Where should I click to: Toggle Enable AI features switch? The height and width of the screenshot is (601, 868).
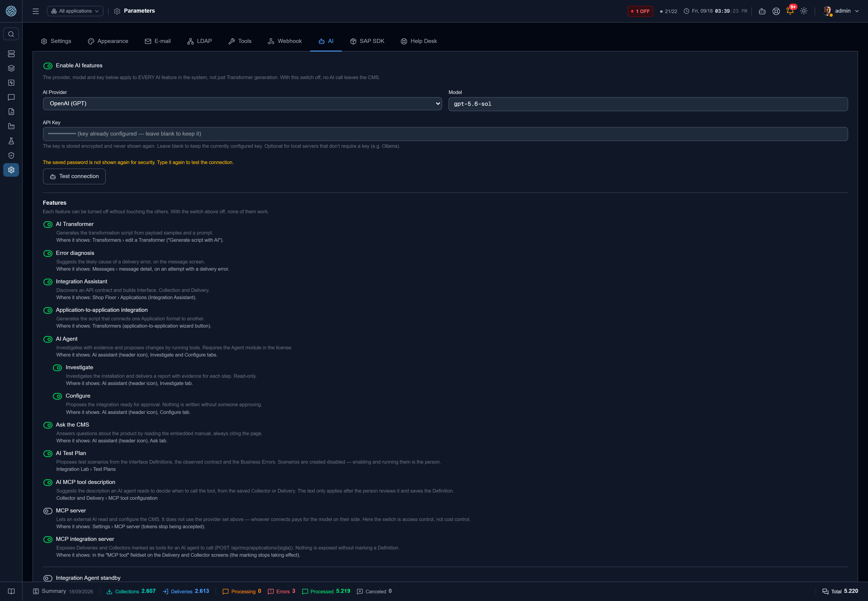[x=48, y=66]
